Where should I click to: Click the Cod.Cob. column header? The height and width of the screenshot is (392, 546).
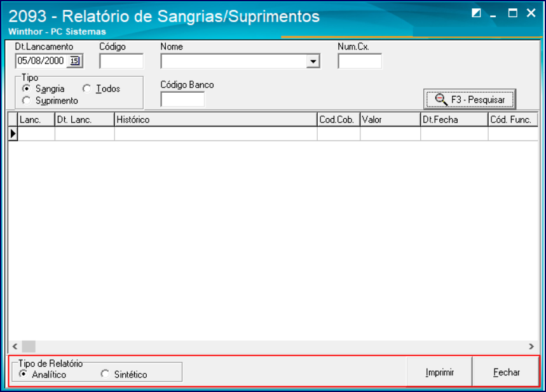pos(338,119)
